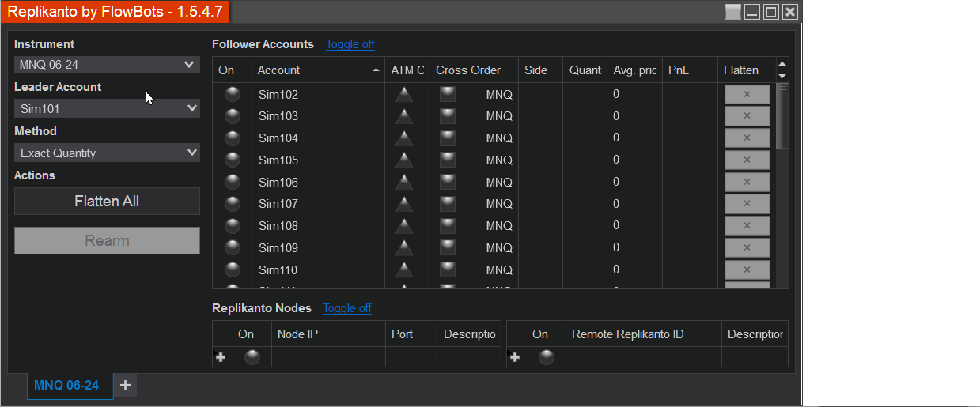Screen dimensions: 980x407
Task: Check the Cross Order box for Sim107
Action: (448, 204)
